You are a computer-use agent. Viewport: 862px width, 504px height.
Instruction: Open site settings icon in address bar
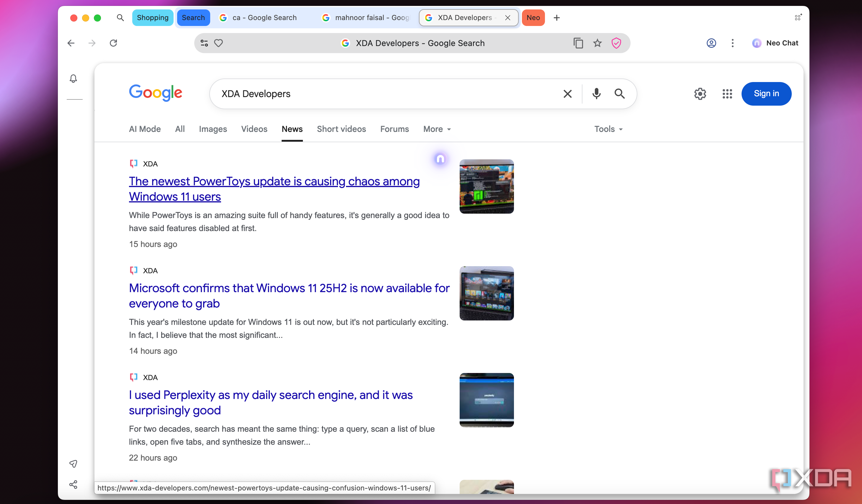[204, 43]
